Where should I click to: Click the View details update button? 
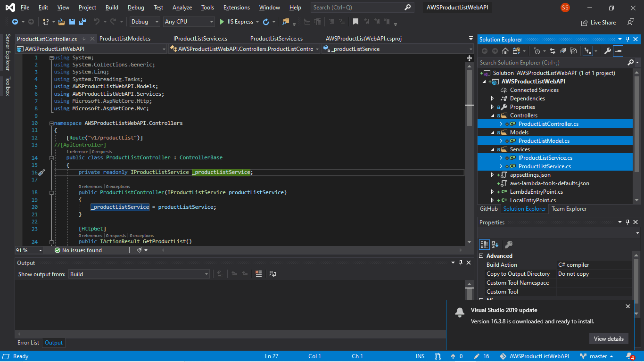coord(609,338)
